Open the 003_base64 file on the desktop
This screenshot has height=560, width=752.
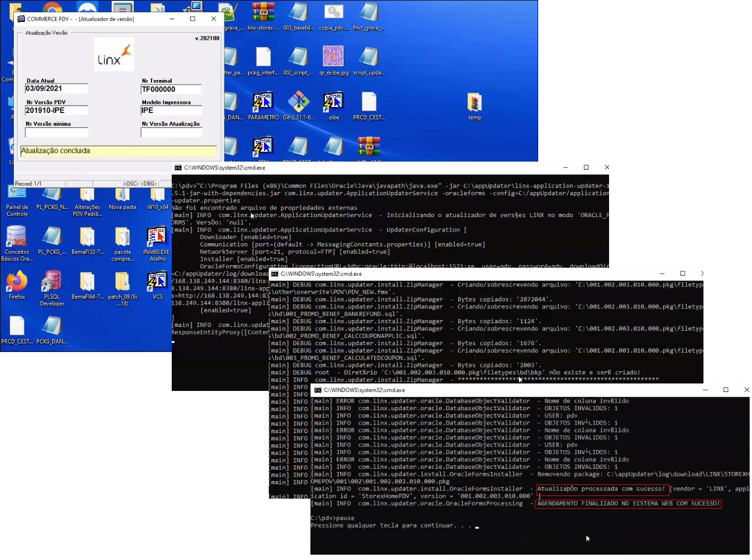pos(298,16)
